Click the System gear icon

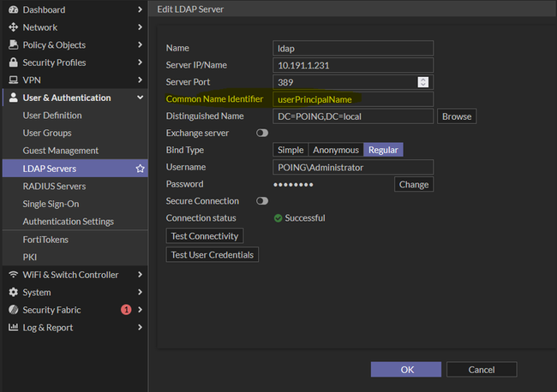pos(14,293)
